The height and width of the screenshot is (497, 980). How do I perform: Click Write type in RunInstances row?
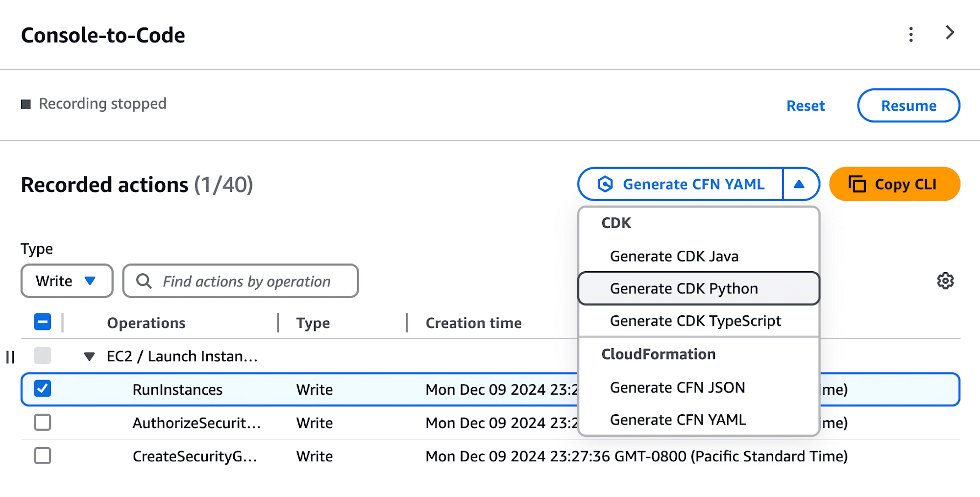click(x=315, y=390)
